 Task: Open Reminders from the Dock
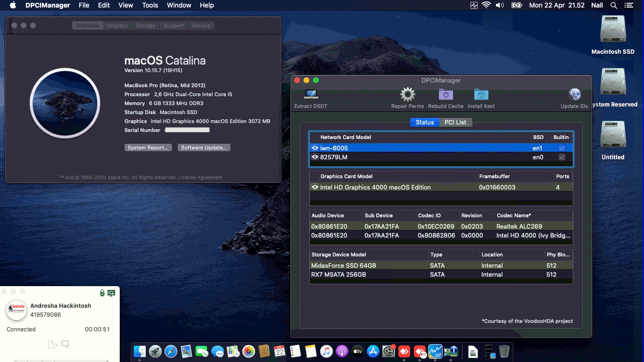[295, 351]
